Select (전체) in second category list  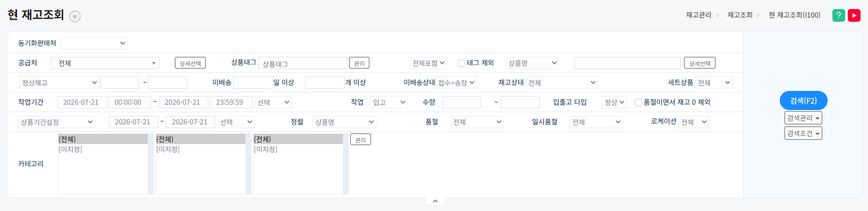click(200, 139)
